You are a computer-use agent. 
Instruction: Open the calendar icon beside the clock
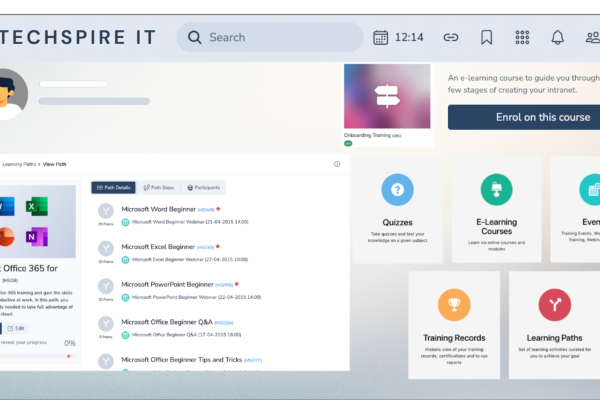(x=380, y=38)
